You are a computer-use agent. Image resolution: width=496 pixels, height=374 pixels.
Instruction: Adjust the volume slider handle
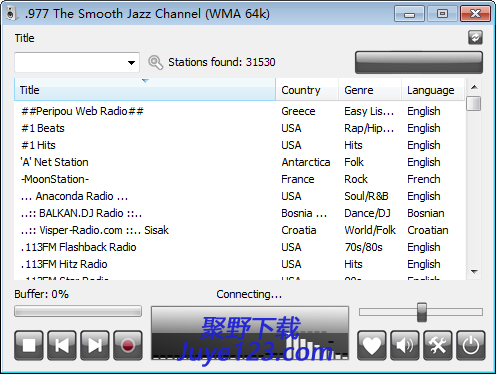[422, 312]
